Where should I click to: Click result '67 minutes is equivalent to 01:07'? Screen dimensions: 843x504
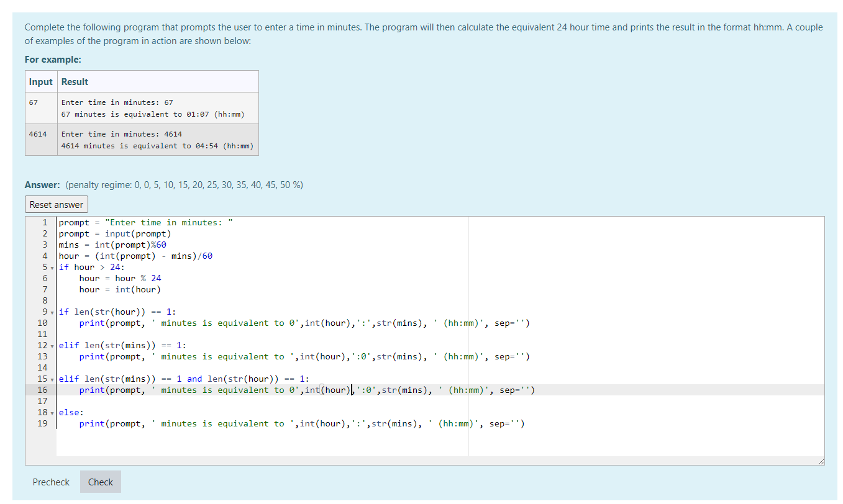153,114
